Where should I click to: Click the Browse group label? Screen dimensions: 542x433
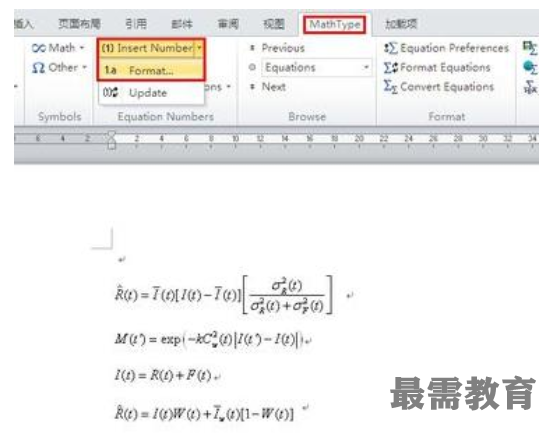click(x=307, y=117)
